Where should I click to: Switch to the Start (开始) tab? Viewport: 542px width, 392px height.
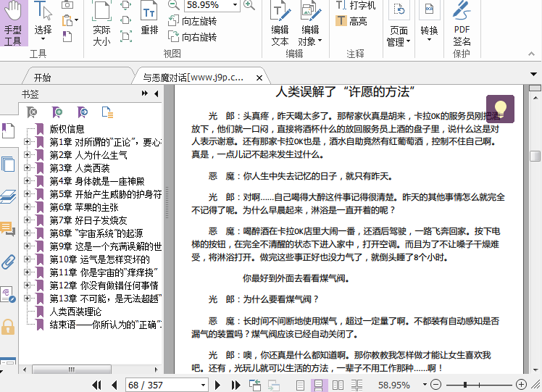pyautogui.click(x=43, y=78)
